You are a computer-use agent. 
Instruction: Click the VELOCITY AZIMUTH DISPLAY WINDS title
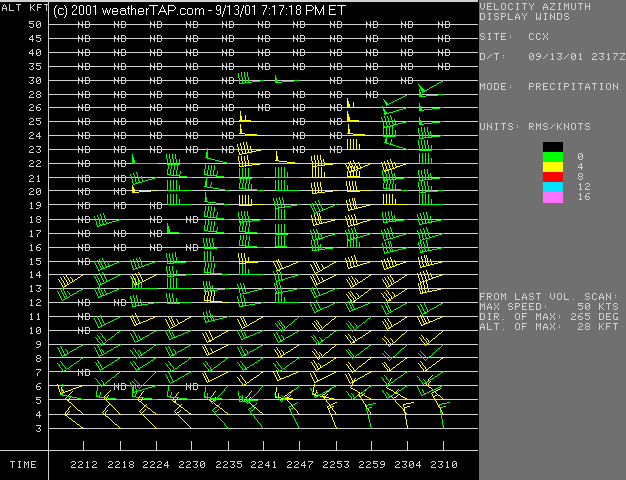click(x=535, y=11)
